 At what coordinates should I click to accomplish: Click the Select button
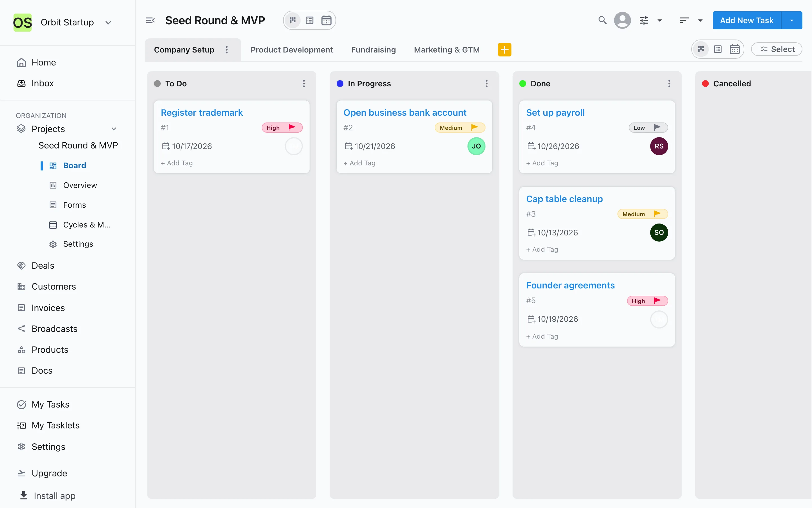tap(776, 49)
